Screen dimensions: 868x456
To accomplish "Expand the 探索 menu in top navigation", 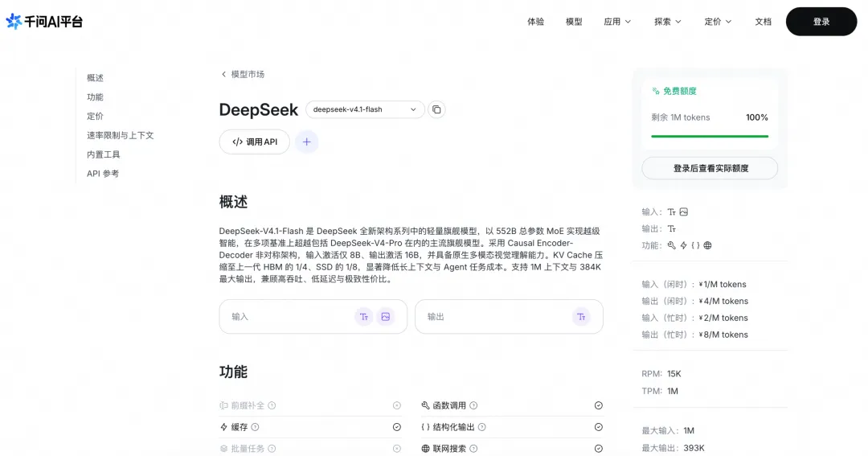I will pos(668,22).
